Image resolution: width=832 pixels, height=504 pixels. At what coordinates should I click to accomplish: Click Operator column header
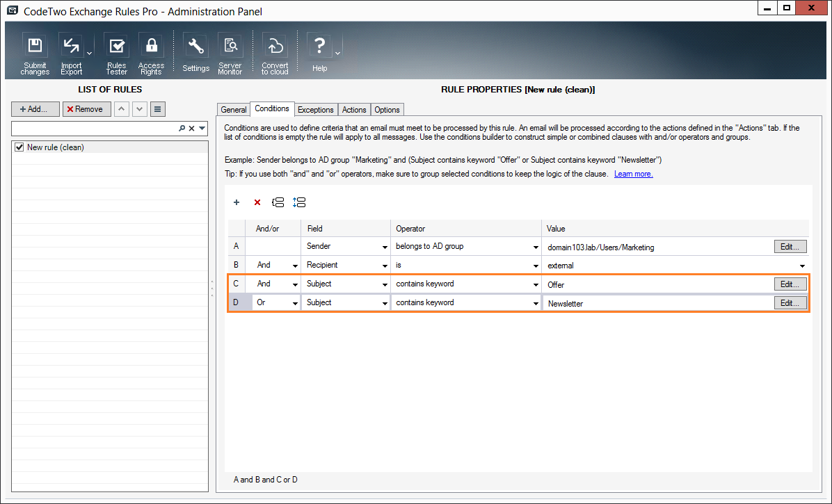(466, 229)
